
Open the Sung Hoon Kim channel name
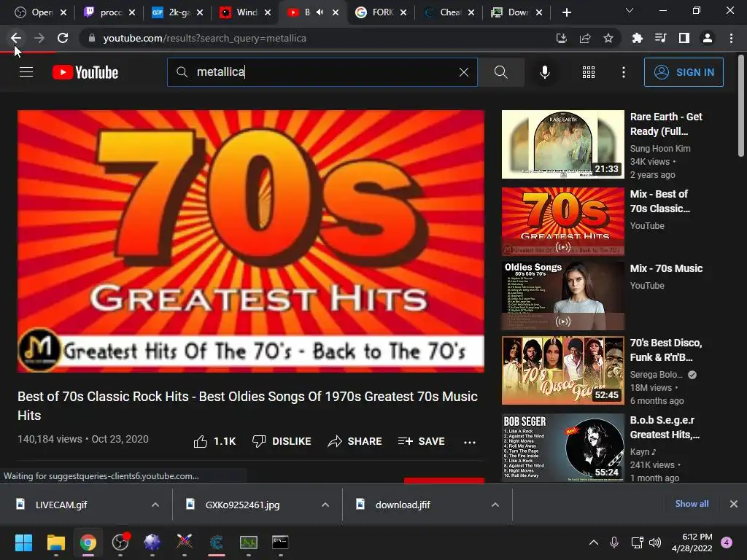(659, 149)
